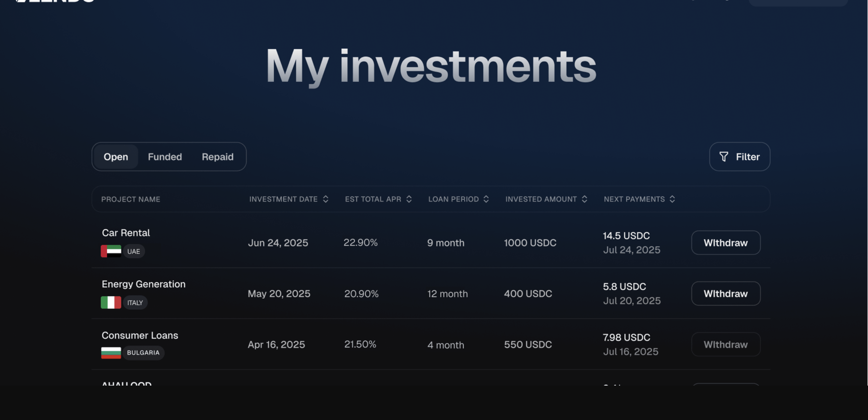Switch to the Open tab
The width and height of the screenshot is (868, 420).
[x=115, y=157]
